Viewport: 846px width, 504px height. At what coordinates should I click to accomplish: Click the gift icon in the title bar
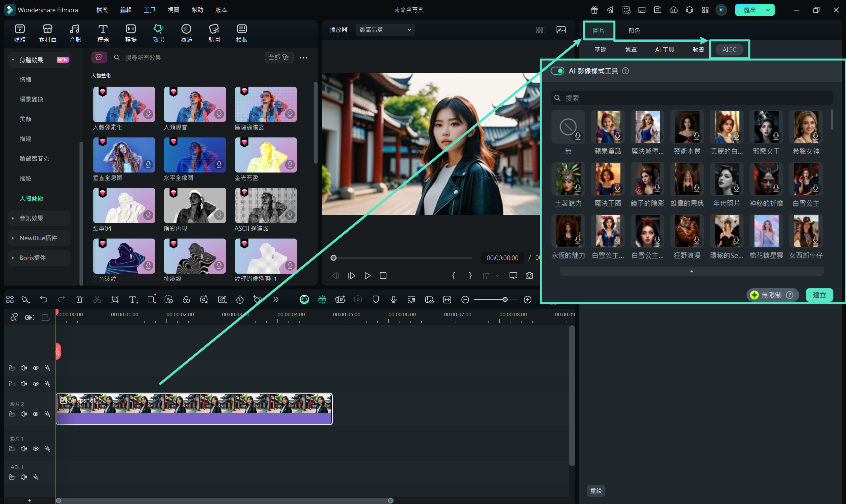click(x=594, y=10)
